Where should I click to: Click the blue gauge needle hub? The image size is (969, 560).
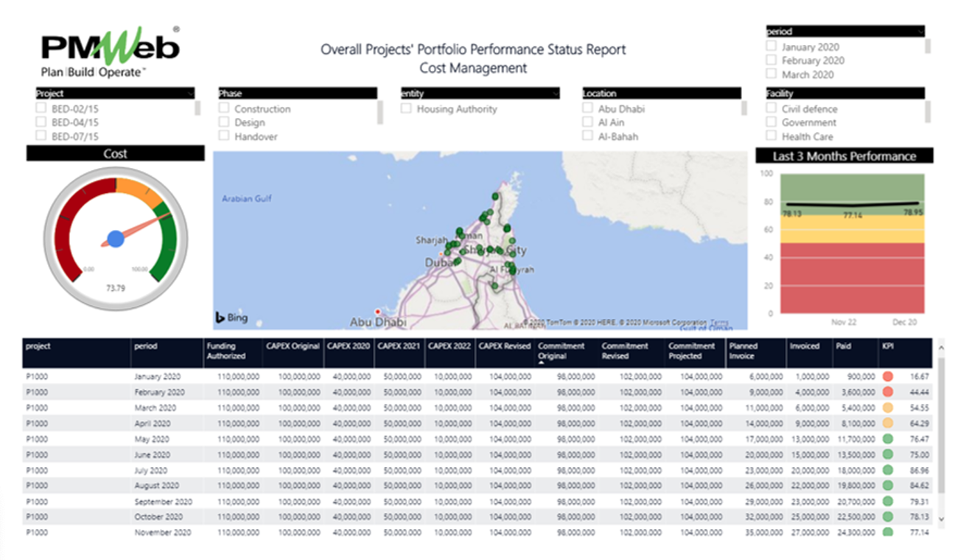point(116,239)
